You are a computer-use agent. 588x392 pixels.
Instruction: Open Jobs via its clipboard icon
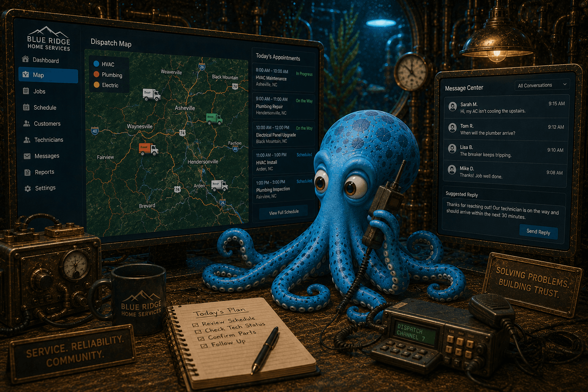pos(26,91)
